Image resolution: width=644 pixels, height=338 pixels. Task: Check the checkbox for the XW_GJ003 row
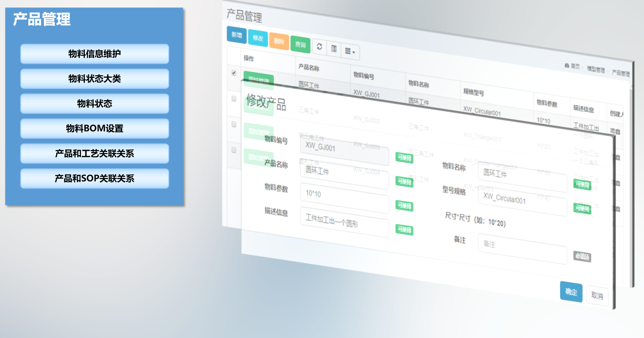click(x=234, y=125)
